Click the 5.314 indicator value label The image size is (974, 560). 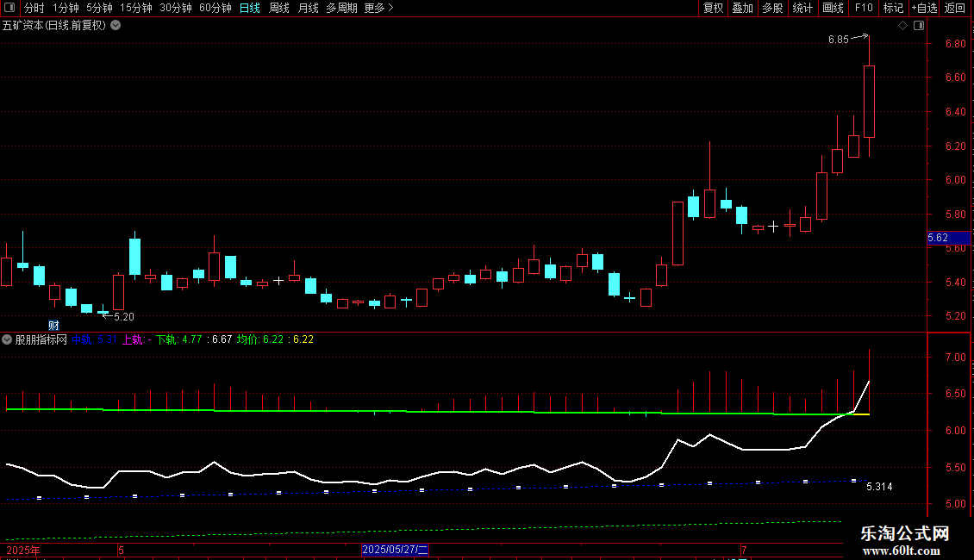879,487
